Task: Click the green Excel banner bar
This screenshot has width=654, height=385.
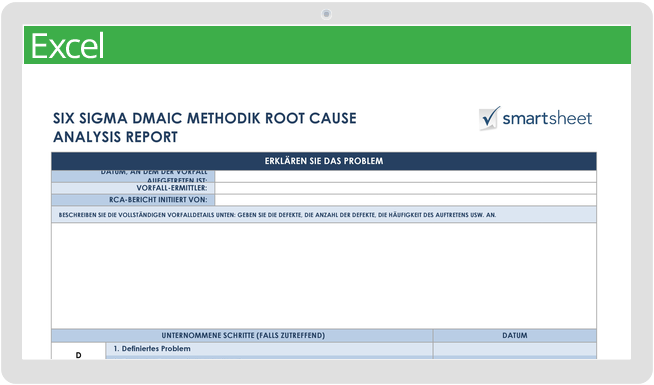Action: pyautogui.click(x=327, y=45)
